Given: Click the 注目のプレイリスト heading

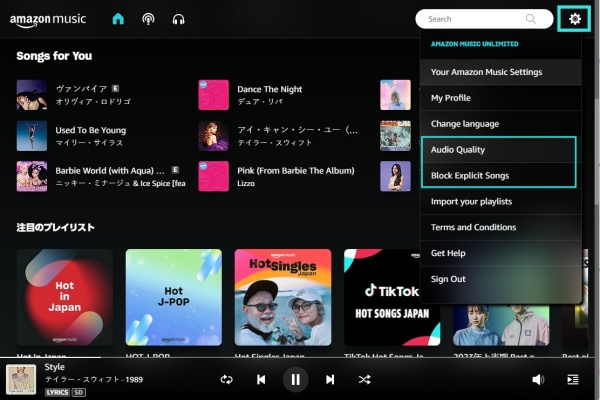Looking at the screenshot, I should coord(55,227).
